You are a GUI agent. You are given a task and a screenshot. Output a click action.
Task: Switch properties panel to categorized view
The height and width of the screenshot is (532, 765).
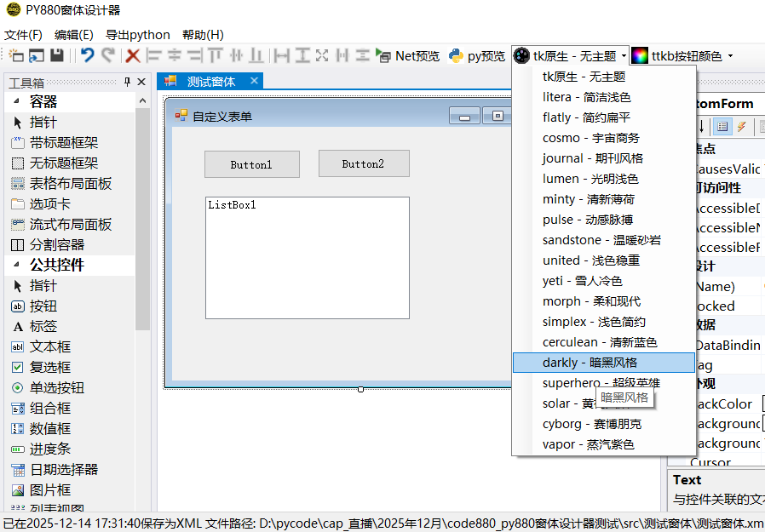[x=721, y=126]
